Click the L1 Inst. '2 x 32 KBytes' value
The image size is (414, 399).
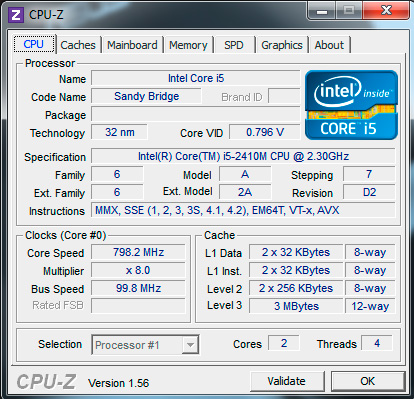296,270
